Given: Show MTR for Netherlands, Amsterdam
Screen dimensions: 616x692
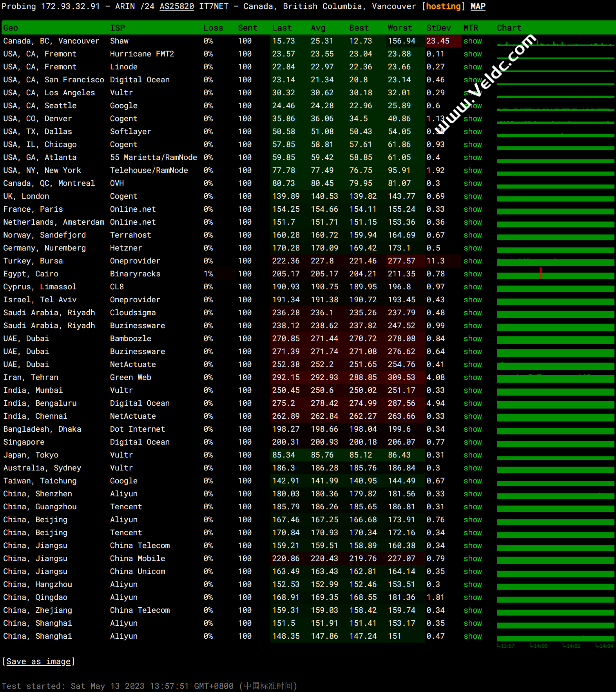Looking at the screenshot, I should click(473, 222).
